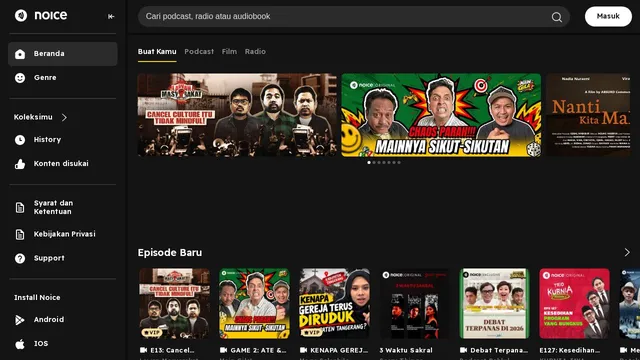Viewport: 640px width, 360px height.
Task: Go to Beranda in the sidebar
Action: (62, 54)
